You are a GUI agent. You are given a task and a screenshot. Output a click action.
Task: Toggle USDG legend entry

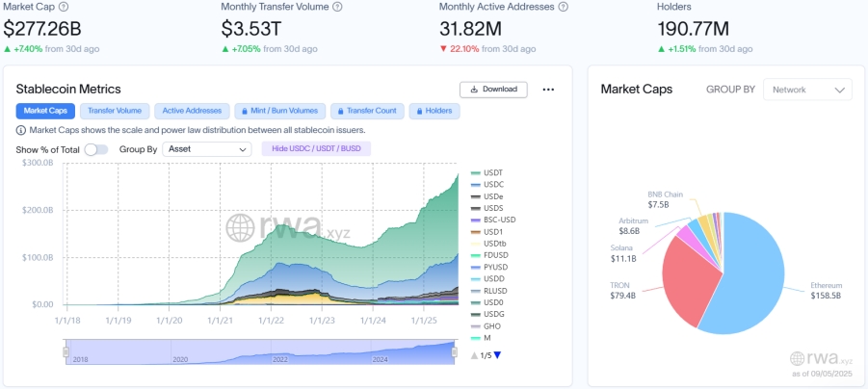pyautogui.click(x=487, y=314)
